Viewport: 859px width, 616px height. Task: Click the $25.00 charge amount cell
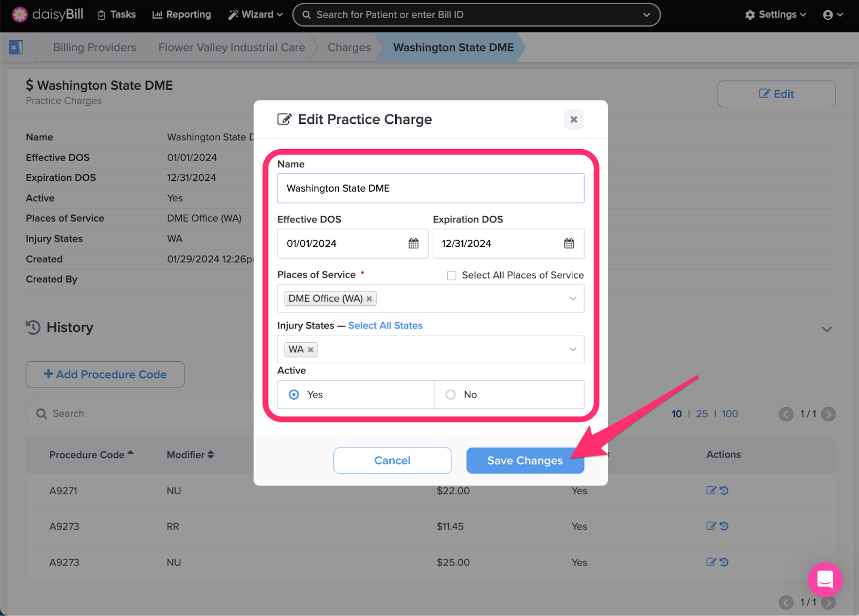coord(453,563)
